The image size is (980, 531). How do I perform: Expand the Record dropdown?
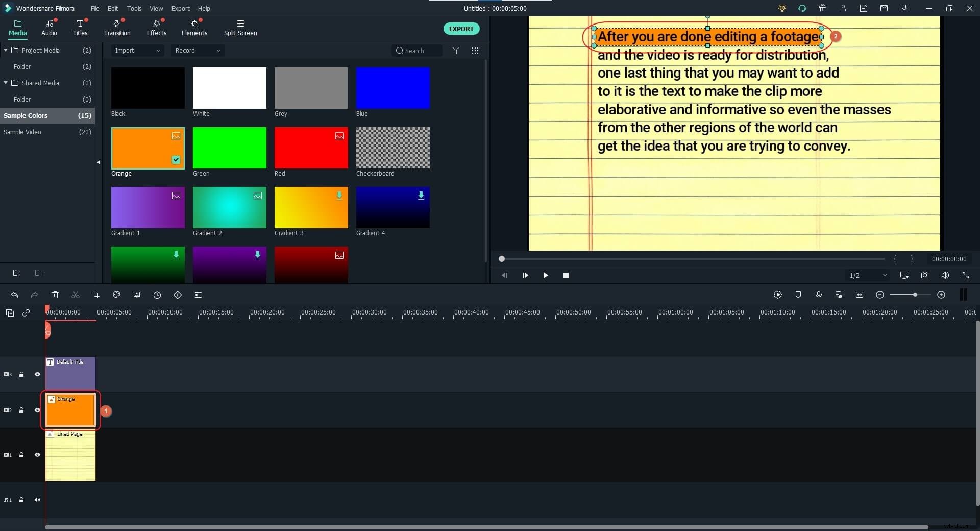pos(197,50)
